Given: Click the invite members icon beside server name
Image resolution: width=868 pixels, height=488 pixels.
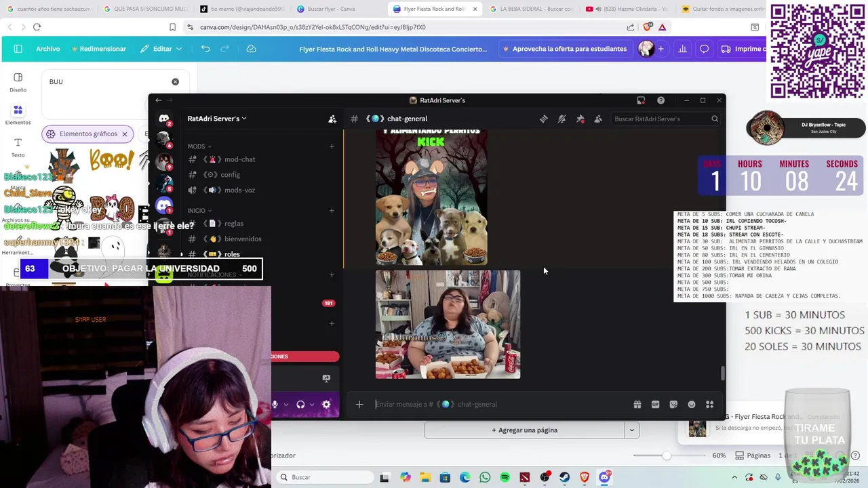Looking at the screenshot, I should coord(332,119).
